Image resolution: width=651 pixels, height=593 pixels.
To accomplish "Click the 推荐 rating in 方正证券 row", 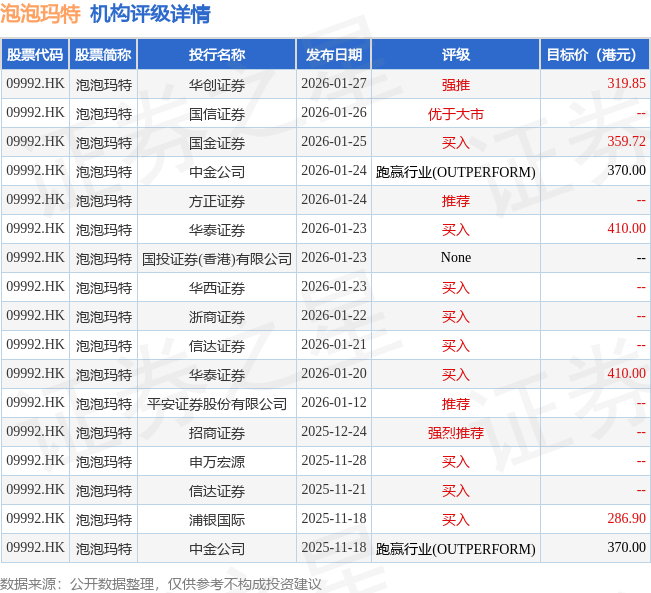I will tap(455, 201).
